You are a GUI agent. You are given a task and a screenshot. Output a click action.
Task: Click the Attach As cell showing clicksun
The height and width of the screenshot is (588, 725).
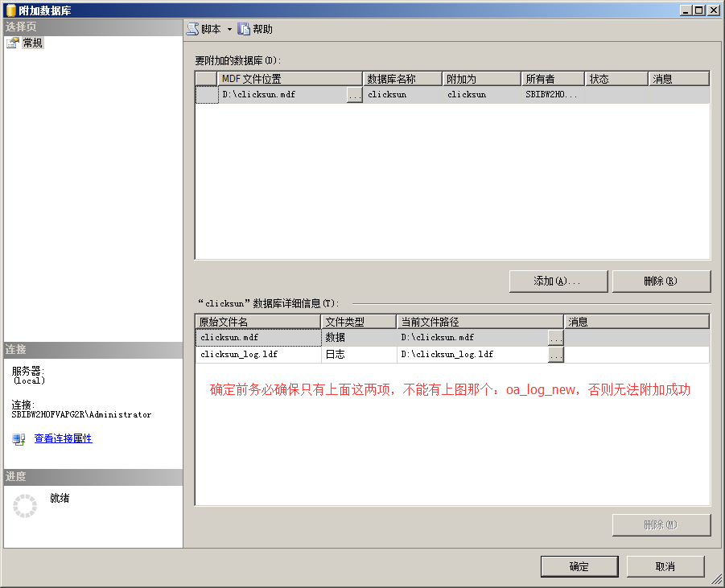click(x=481, y=95)
